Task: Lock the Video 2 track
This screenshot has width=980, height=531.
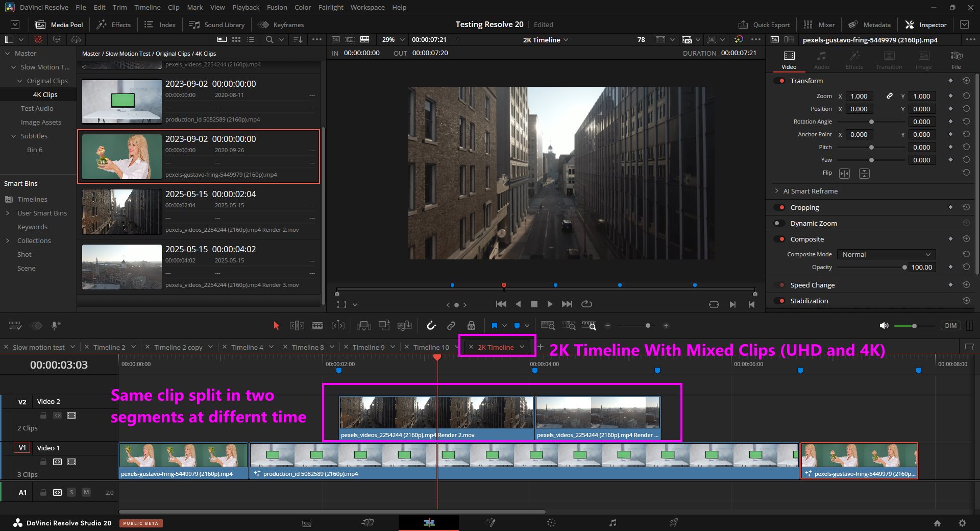Action: pyautogui.click(x=43, y=415)
